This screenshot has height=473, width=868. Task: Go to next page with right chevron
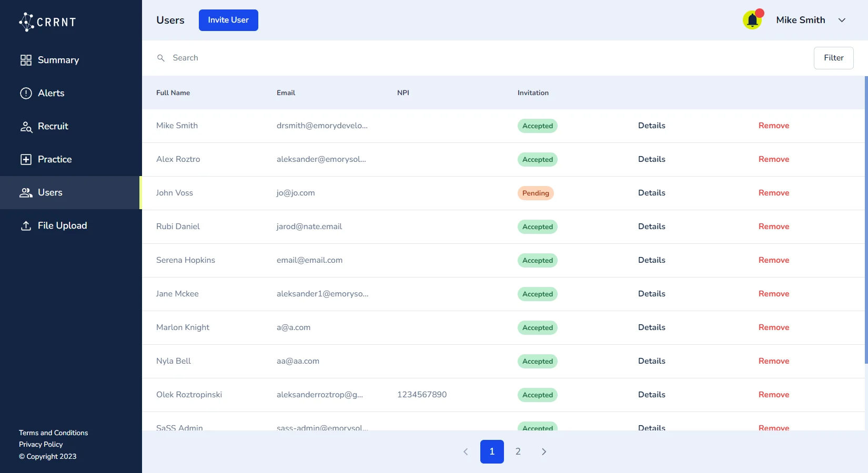544,452
